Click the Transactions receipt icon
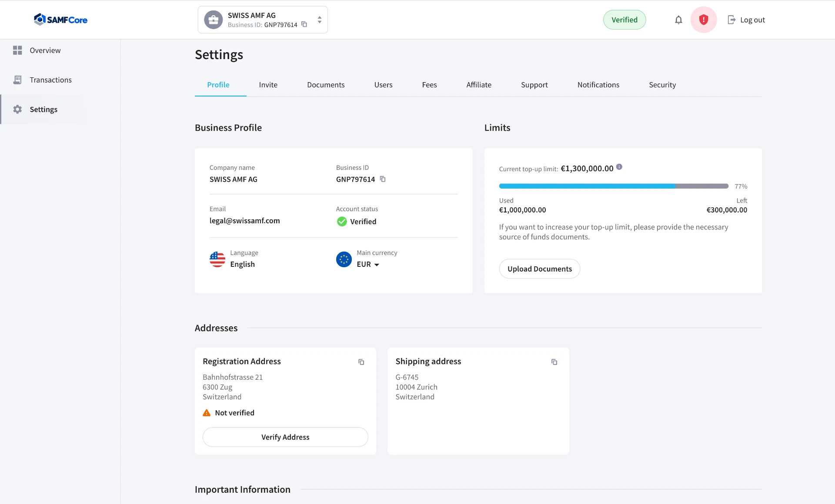Image resolution: width=835 pixels, height=504 pixels. (x=17, y=80)
